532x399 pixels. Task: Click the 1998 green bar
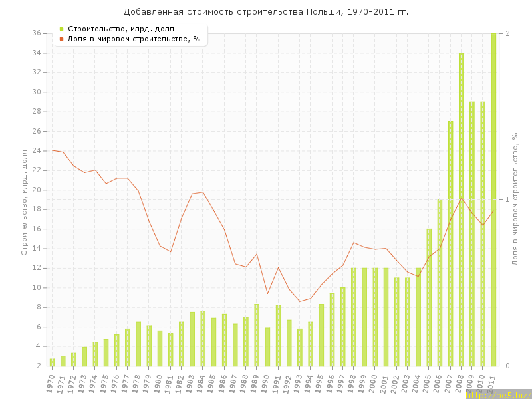pyautogui.click(x=354, y=317)
